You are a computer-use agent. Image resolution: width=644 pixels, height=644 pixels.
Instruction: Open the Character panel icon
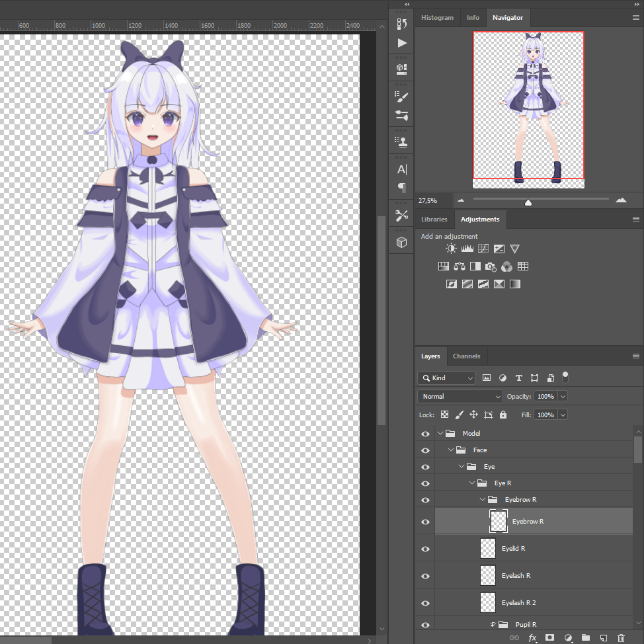(x=402, y=169)
